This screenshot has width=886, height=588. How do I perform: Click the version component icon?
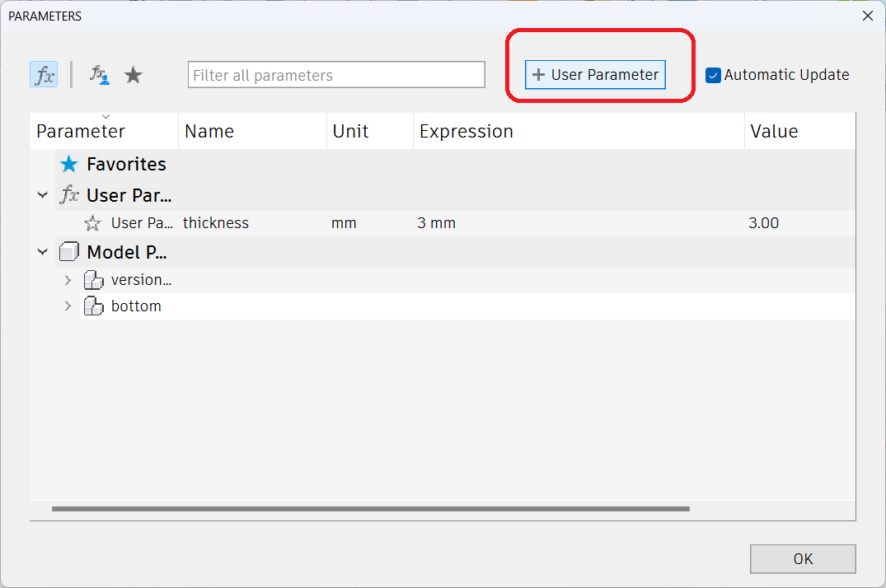pyautogui.click(x=94, y=280)
